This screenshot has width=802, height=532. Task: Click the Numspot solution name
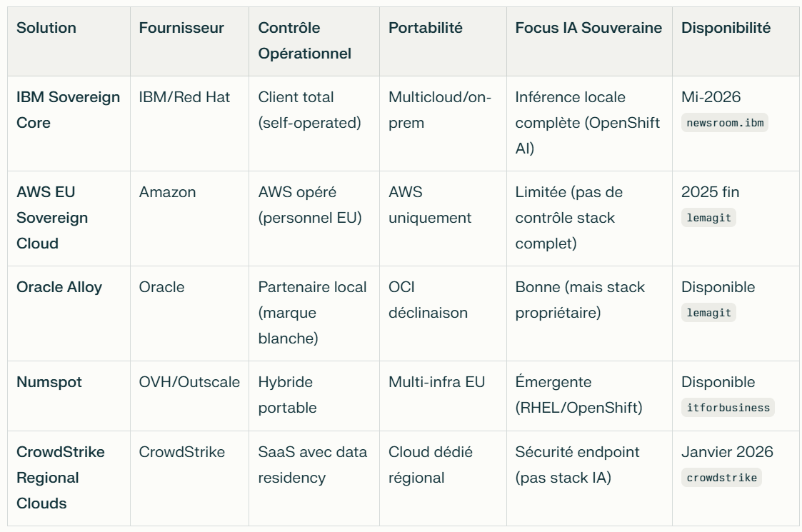[x=49, y=382]
